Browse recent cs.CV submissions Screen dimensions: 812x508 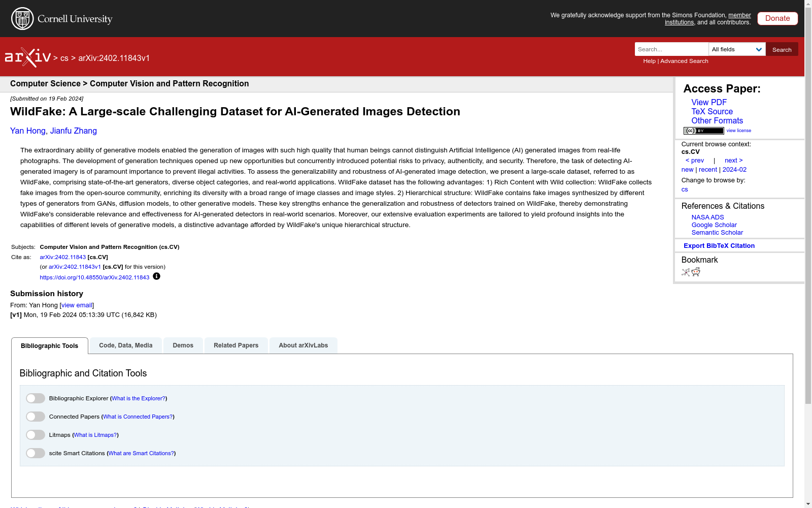708,169
